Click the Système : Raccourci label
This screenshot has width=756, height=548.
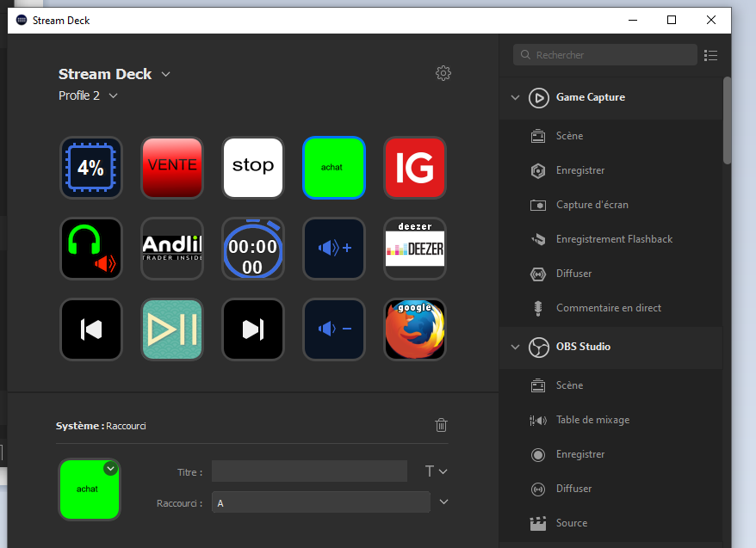tap(101, 426)
